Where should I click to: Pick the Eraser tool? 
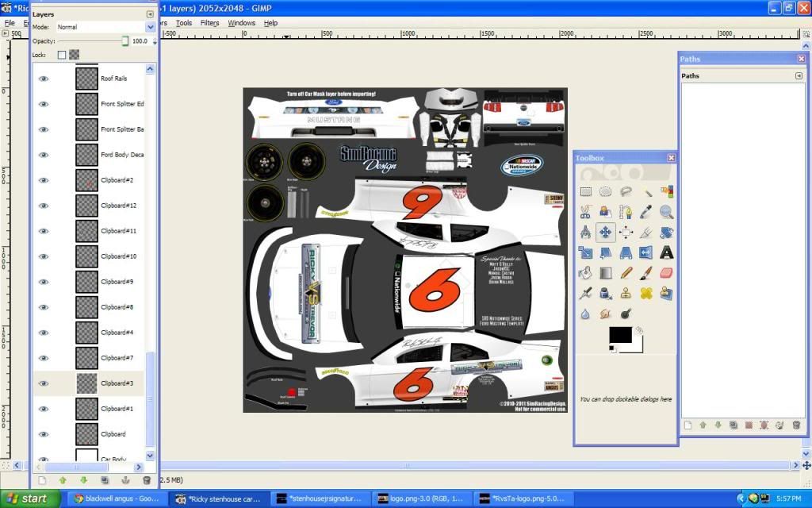(x=667, y=273)
